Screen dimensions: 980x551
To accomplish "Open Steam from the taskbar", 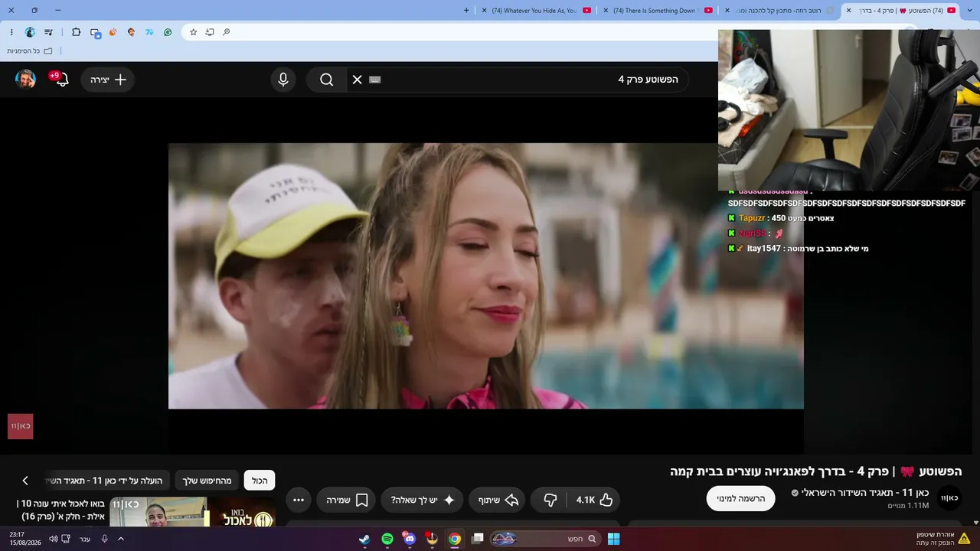I will (364, 539).
